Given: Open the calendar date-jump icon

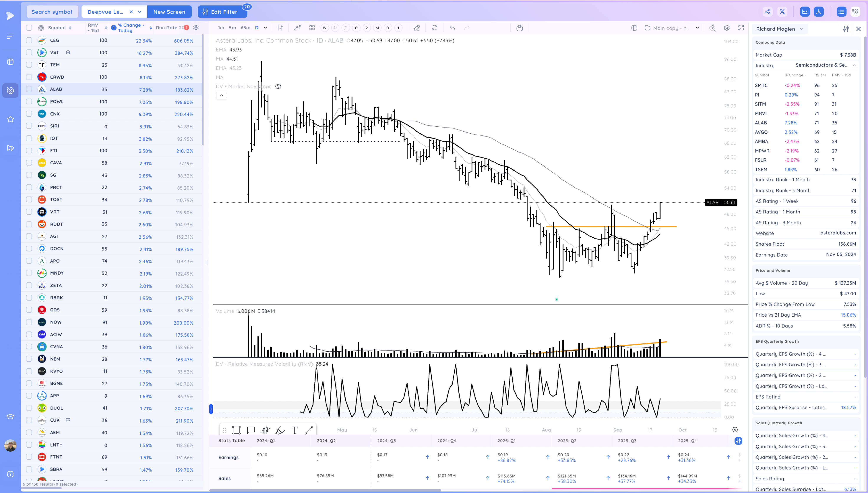Looking at the screenshot, I should click(x=519, y=28).
